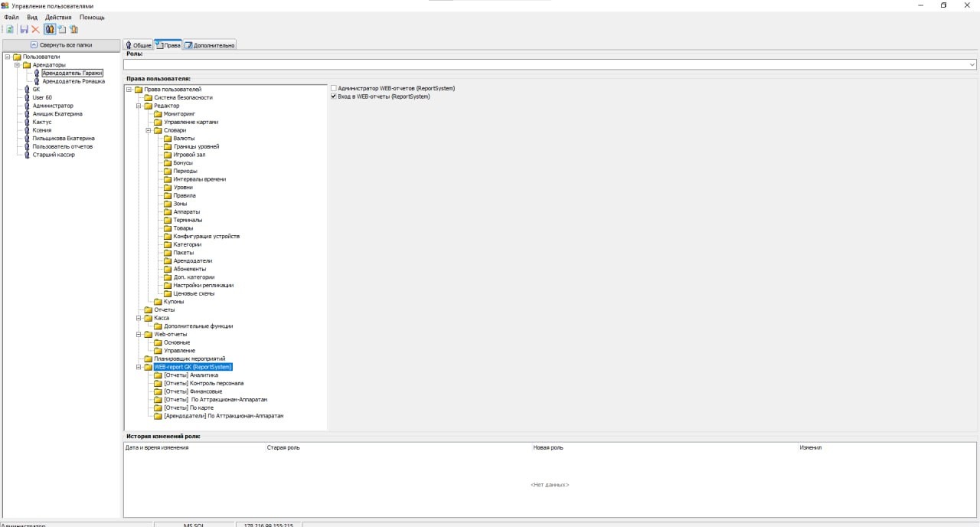Click the person icon next to Кактус
Viewport: 980px width, 527px height.
(x=27, y=122)
